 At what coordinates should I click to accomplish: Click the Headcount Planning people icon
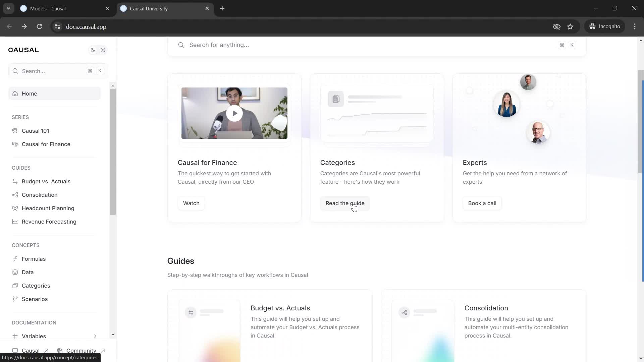click(x=15, y=208)
